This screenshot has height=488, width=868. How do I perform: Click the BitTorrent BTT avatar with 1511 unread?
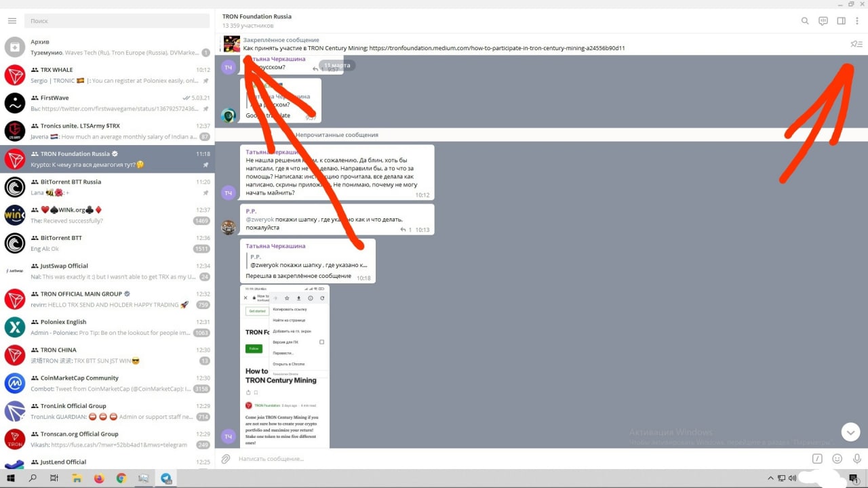pos(15,243)
